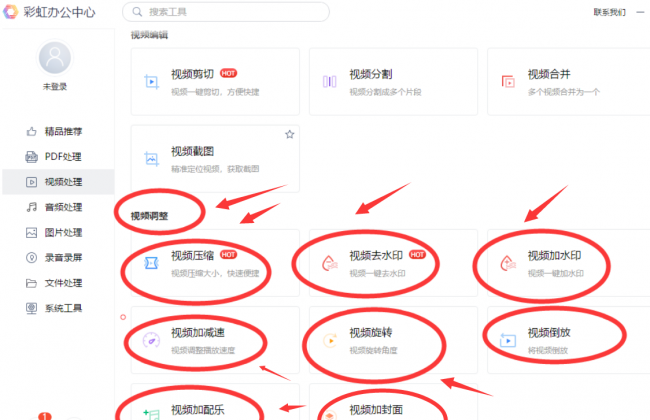Viewport: 650px width, 420px height.
Task: Click the 视频分割成多个片段 description
Action: [385, 92]
